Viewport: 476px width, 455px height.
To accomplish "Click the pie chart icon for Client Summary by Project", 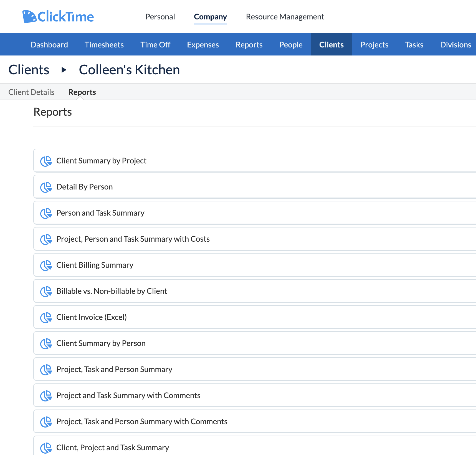I will pyautogui.click(x=46, y=161).
